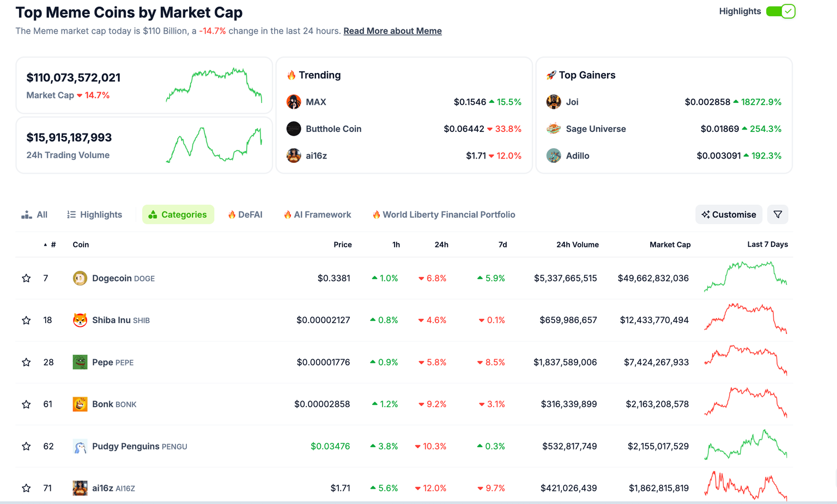Favorite Dogecoin with the star icon
Image resolution: width=837 pixels, height=504 pixels.
[26, 278]
